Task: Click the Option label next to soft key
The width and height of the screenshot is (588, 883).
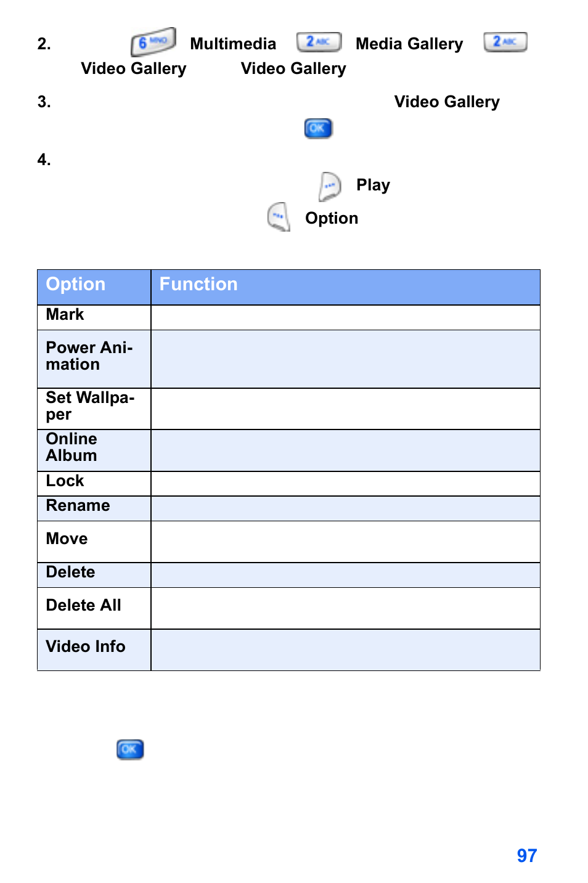Action: [332, 218]
